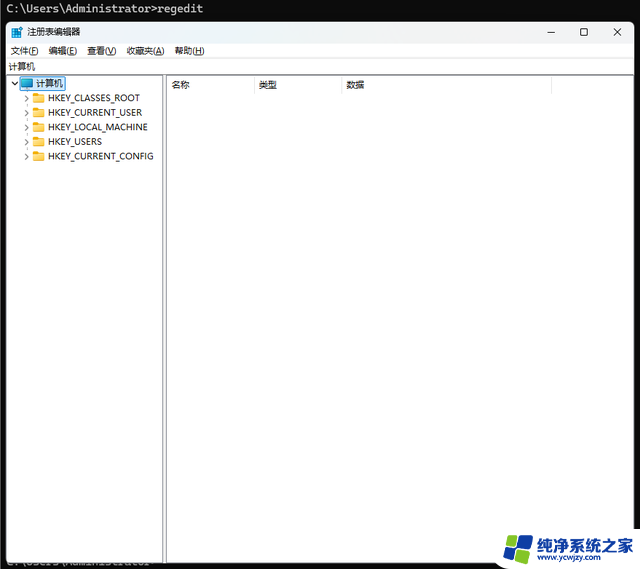
Task: Click the address bar showing 计算机
Action: pyautogui.click(x=320, y=67)
